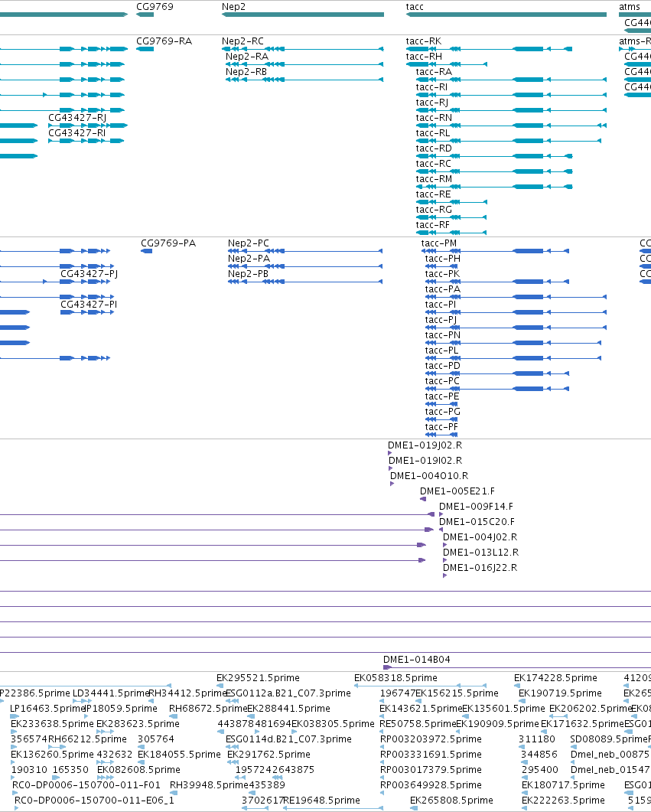Click protein label Nep2-PC
The height and width of the screenshot is (812, 651).
coord(249,243)
